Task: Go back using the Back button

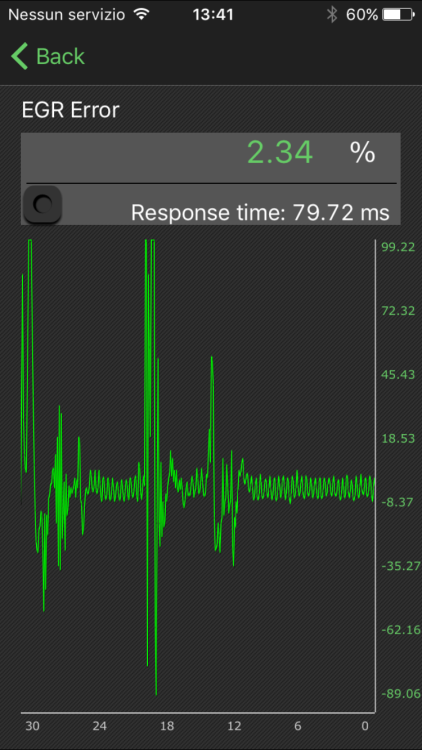Action: (48, 56)
